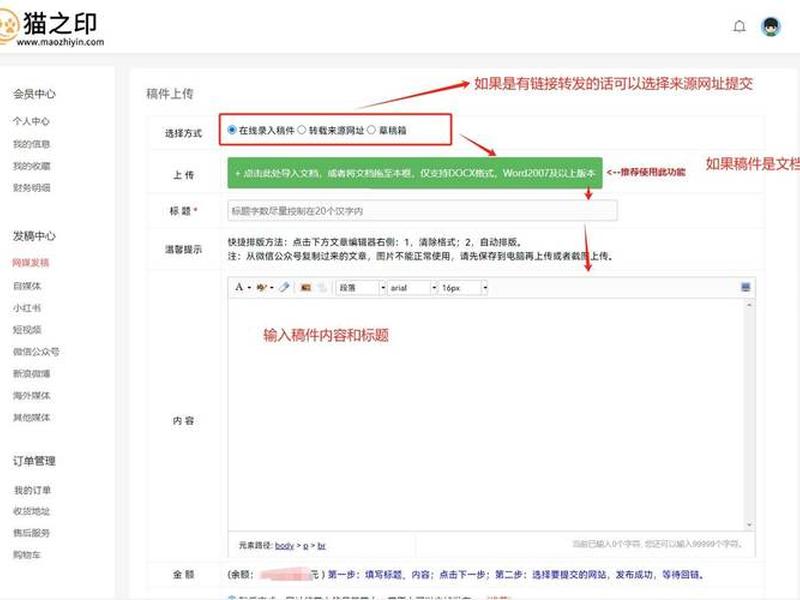
Task: Open 购物车 in sidebar
Action: tap(27, 555)
